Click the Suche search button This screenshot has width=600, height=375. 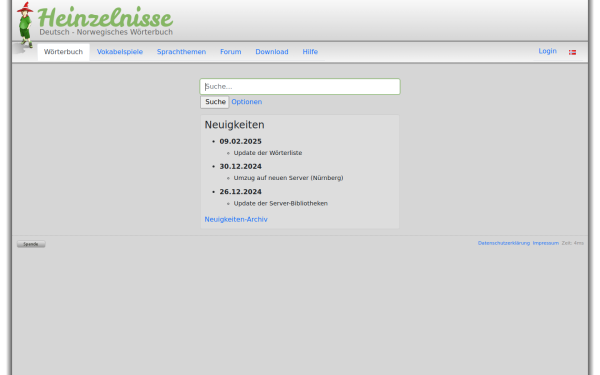[x=215, y=102]
